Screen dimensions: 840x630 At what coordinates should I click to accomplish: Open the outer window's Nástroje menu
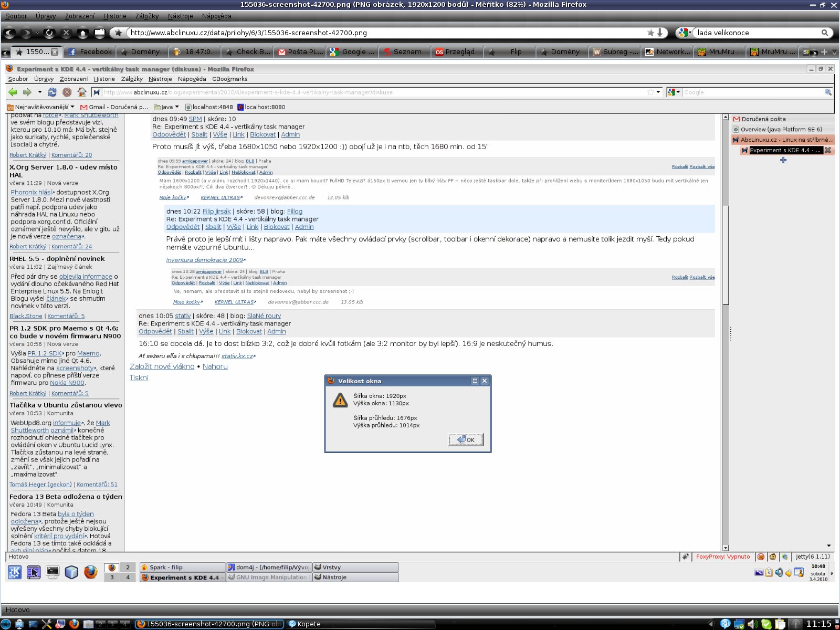(x=180, y=16)
